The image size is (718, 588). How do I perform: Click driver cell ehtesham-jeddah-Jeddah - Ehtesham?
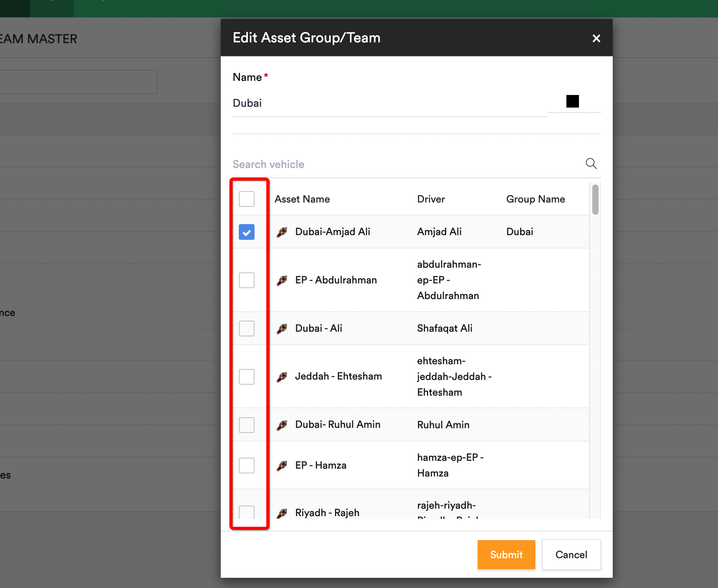[454, 376]
